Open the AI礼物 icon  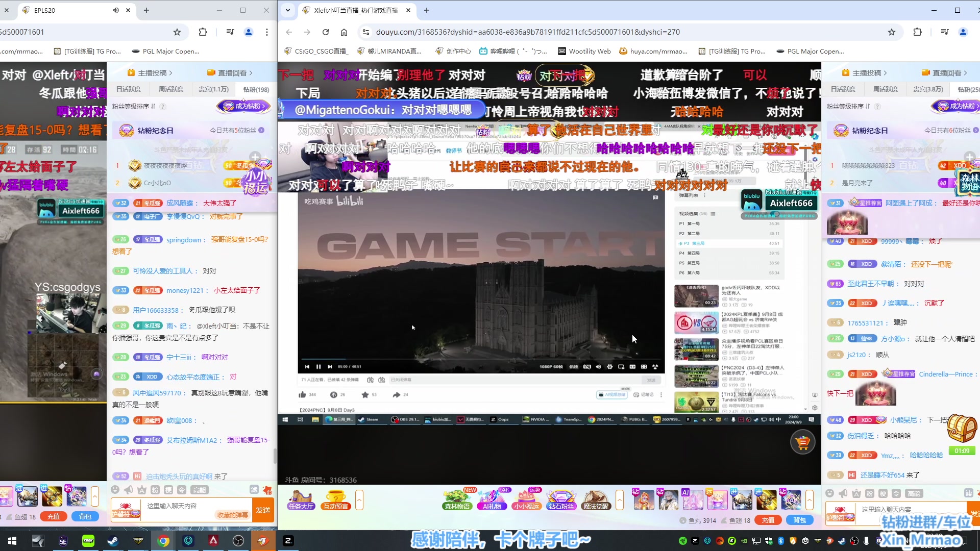pos(492,500)
